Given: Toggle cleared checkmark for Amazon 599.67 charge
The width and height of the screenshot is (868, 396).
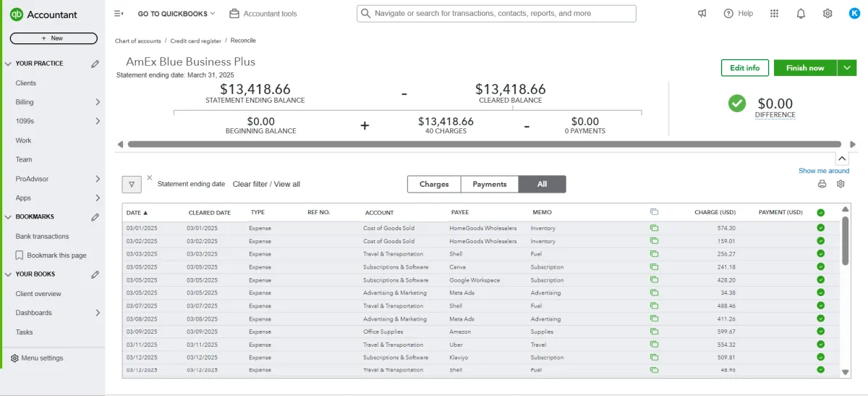Looking at the screenshot, I should (x=820, y=332).
